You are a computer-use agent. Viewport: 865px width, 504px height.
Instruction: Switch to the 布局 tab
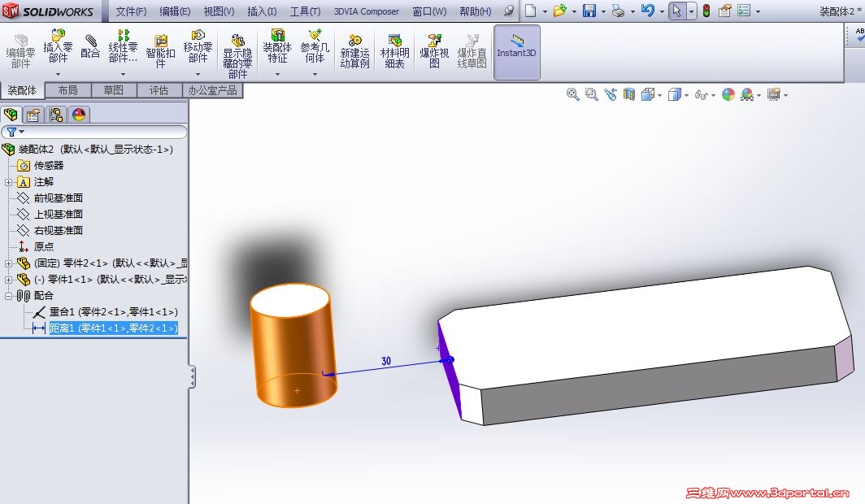(x=67, y=90)
